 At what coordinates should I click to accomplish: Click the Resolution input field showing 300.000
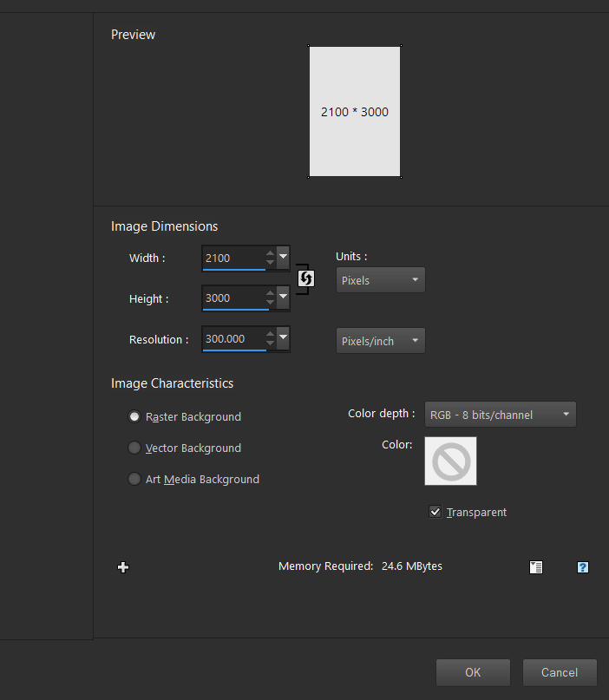click(234, 339)
